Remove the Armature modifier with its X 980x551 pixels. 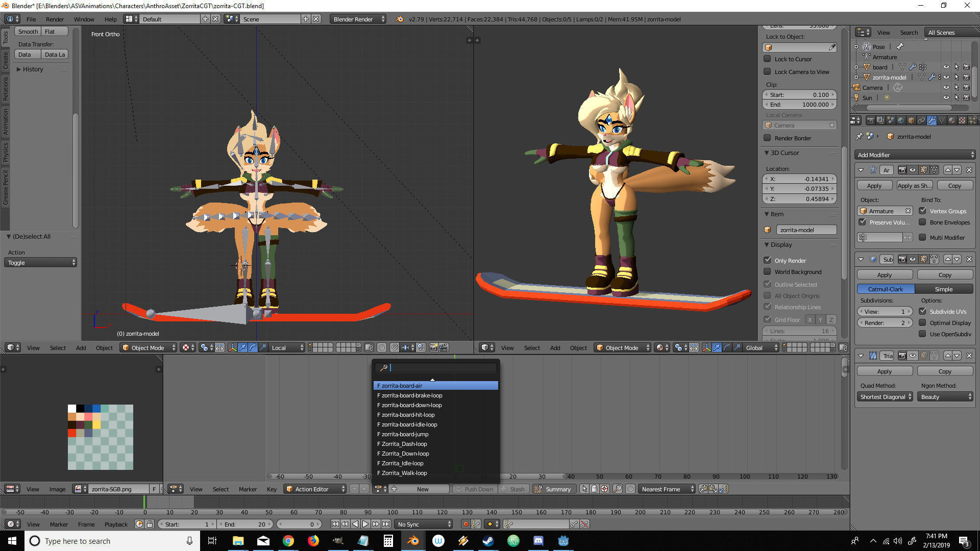point(969,170)
